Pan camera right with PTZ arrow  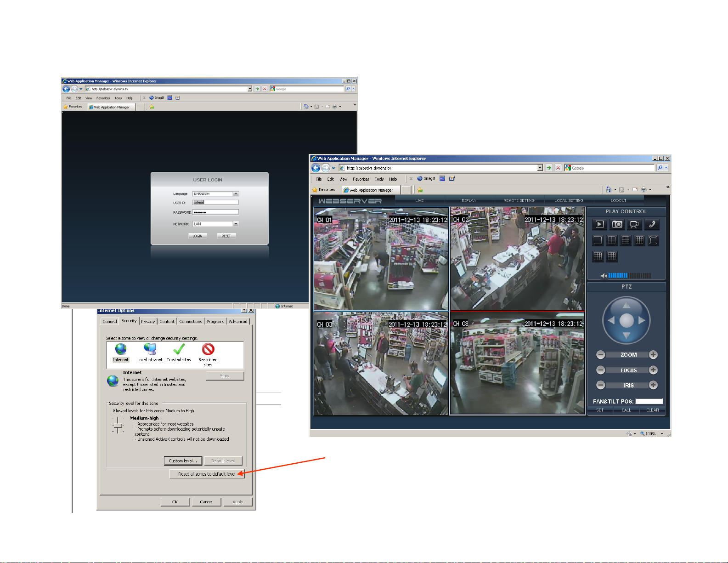click(642, 321)
